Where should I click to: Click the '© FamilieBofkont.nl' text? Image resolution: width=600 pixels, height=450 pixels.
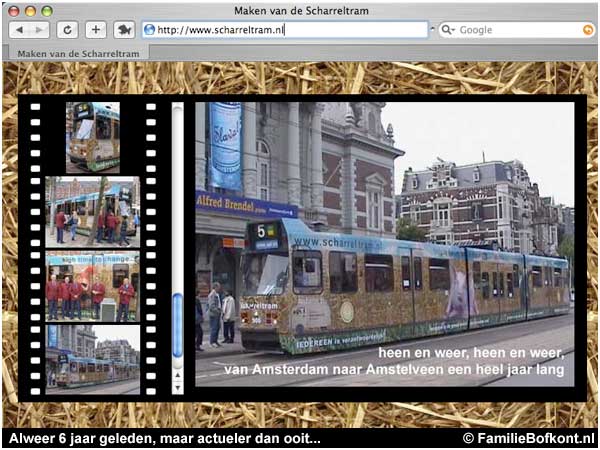tap(529, 438)
